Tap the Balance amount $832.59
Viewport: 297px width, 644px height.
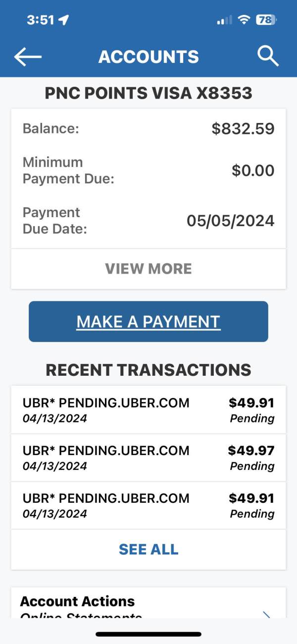click(243, 129)
